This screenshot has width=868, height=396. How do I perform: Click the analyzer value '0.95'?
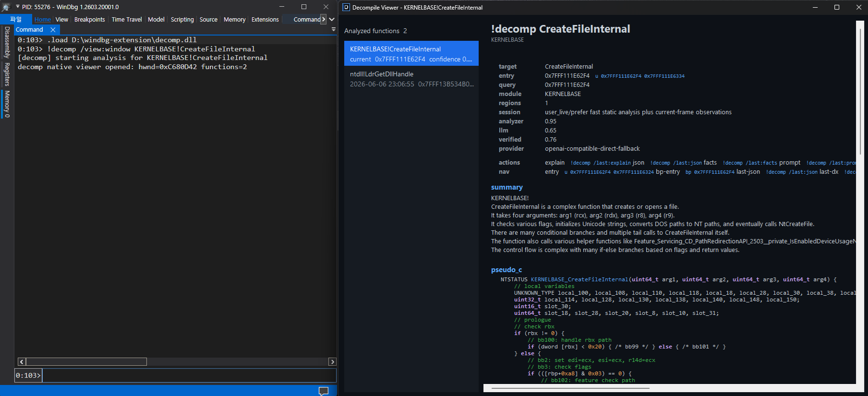(x=551, y=121)
